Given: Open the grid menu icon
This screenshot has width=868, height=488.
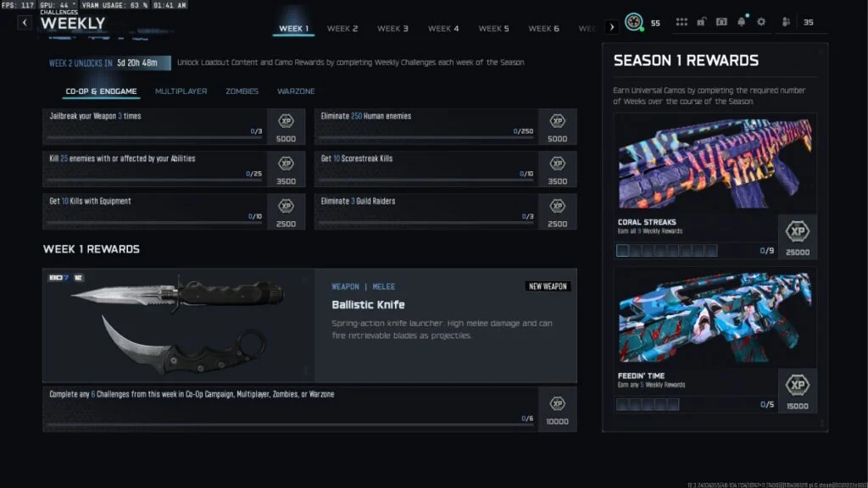Looking at the screenshot, I should click(682, 22).
